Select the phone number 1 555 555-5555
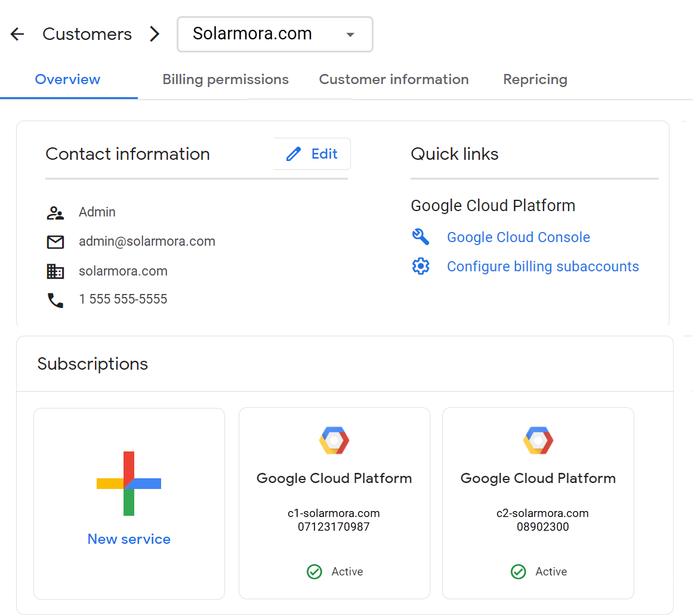 (123, 299)
